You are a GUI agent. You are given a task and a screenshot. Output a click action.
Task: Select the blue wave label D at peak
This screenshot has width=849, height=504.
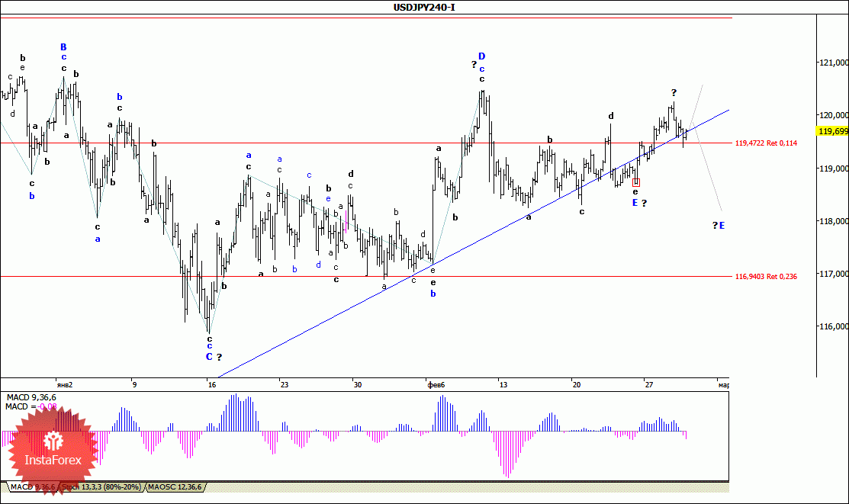tap(482, 56)
